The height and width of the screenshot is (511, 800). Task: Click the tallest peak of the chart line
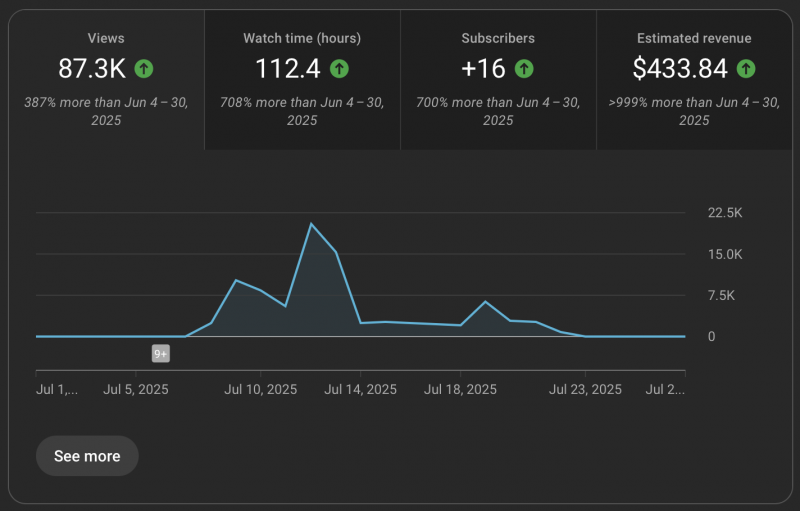pos(311,224)
